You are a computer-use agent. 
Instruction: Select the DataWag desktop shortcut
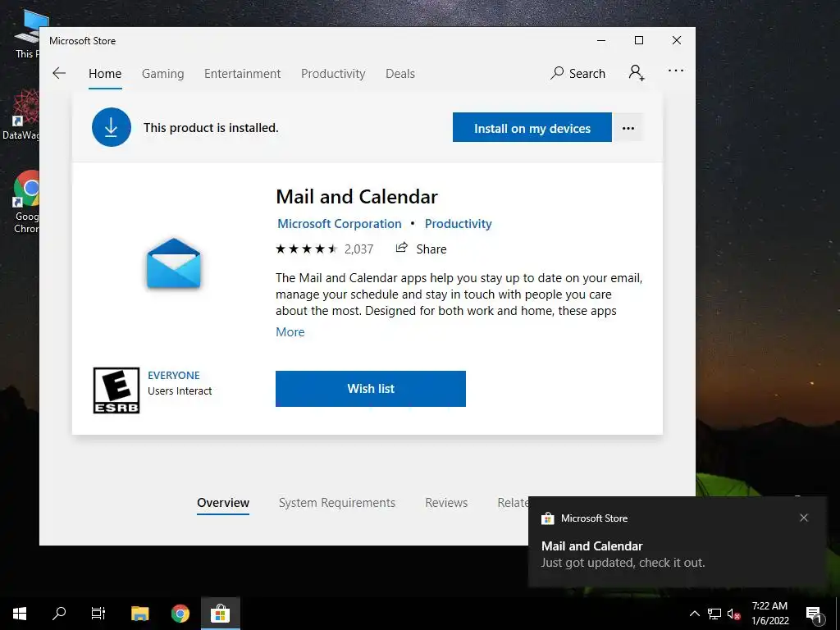tap(21, 115)
